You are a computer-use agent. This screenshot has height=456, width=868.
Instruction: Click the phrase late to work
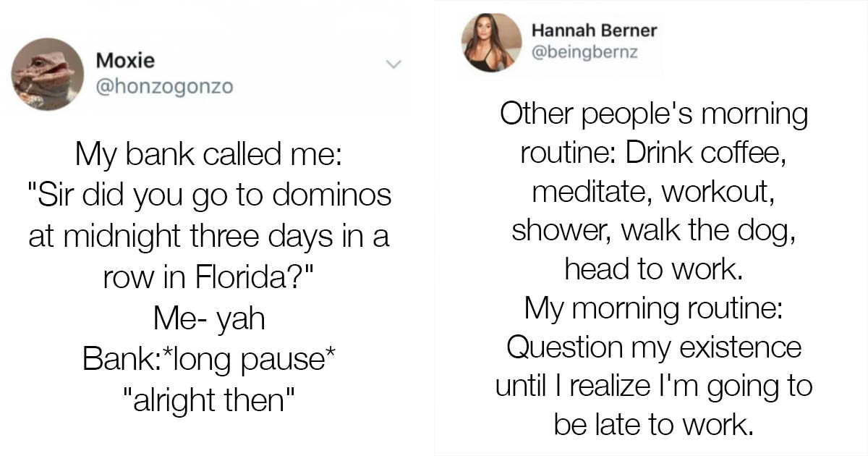pyautogui.click(x=678, y=424)
